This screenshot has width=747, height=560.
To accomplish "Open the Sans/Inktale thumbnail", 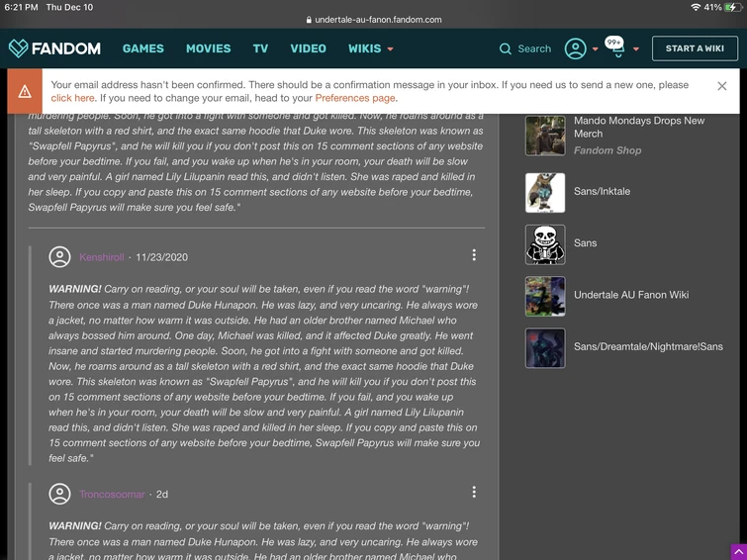I will point(545,193).
